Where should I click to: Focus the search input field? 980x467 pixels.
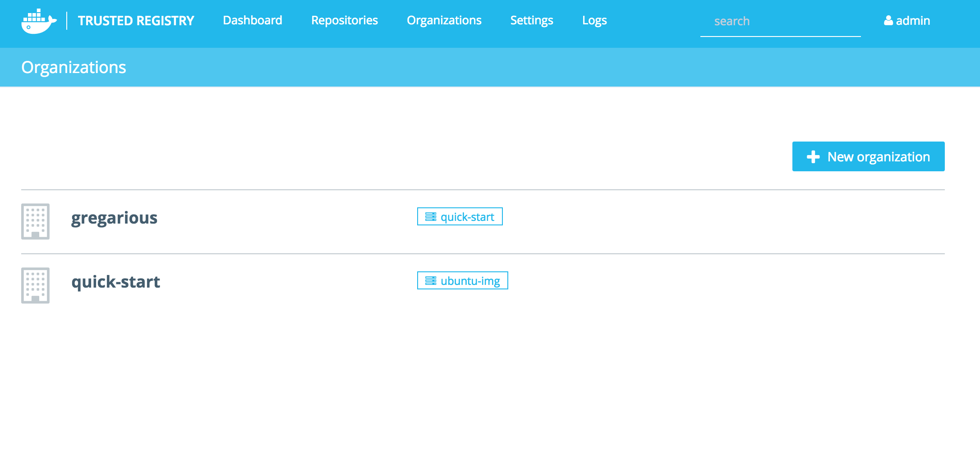click(780, 21)
